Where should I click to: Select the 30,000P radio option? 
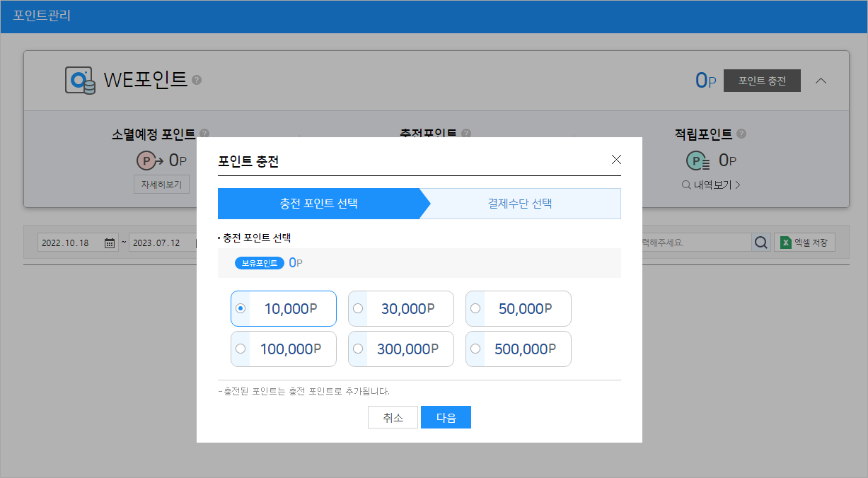pyautogui.click(x=358, y=308)
